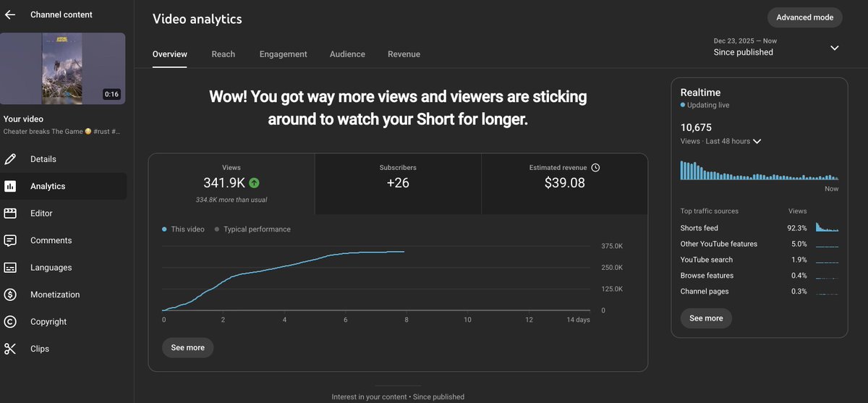Open the Languages subtitles icon
Image resolution: width=868 pixels, height=403 pixels.
click(x=10, y=268)
